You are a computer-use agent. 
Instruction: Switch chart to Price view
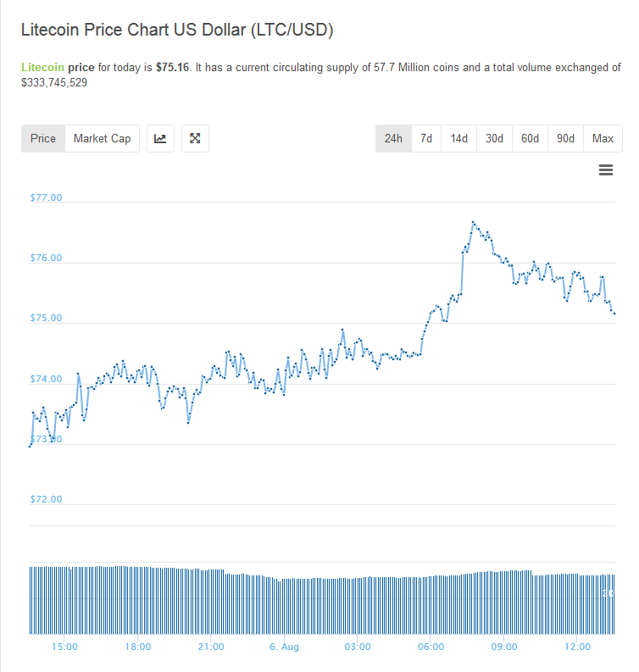[43, 138]
